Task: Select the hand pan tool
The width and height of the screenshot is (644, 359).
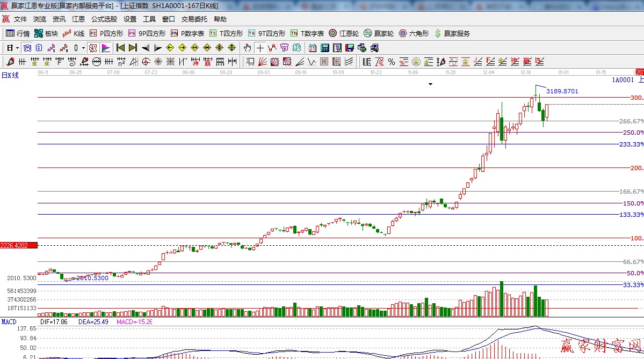Action: pyautogui.click(x=247, y=48)
